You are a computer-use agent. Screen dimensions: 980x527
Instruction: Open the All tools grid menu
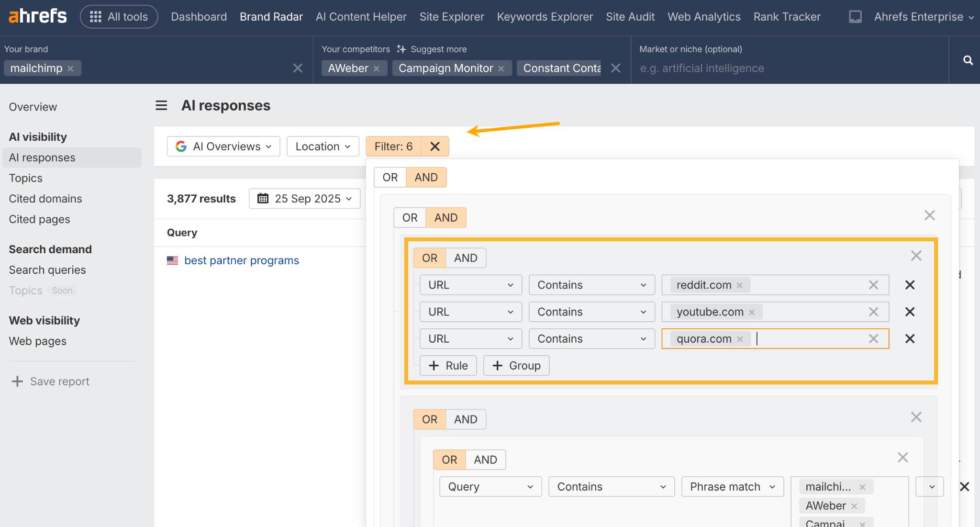119,16
